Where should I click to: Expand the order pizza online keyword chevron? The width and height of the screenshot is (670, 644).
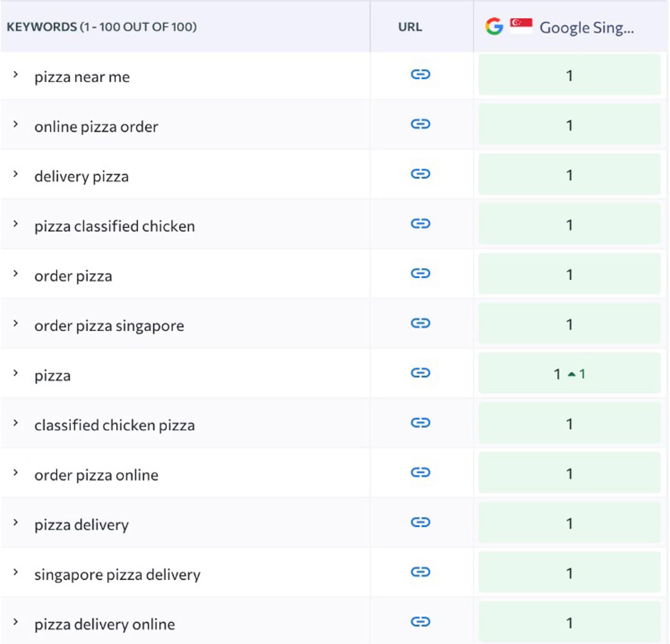click(15, 472)
